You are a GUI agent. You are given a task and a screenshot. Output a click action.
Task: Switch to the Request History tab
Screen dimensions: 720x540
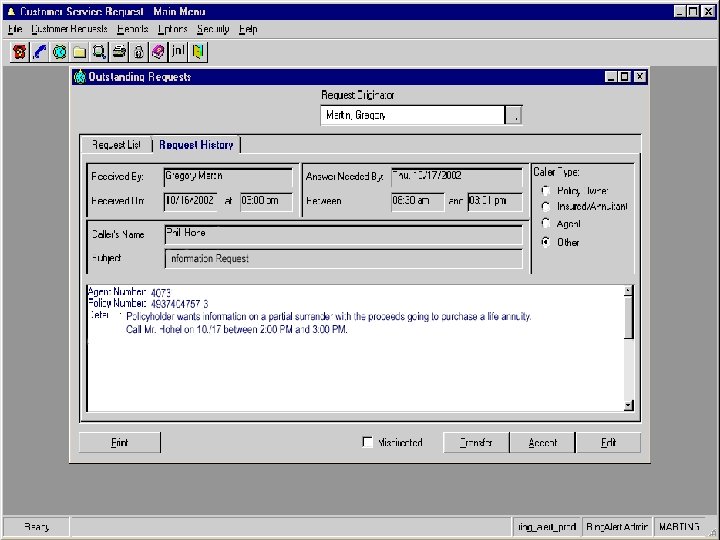[196, 145]
